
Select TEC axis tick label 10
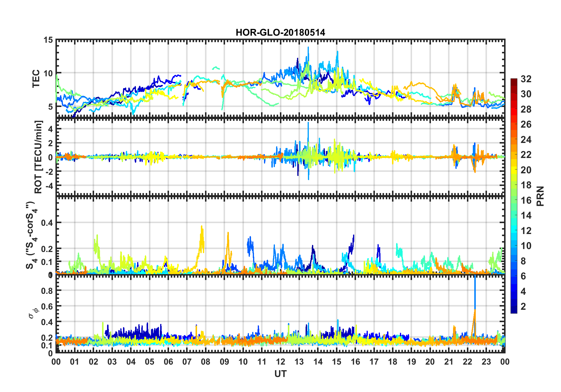[x=48, y=73]
